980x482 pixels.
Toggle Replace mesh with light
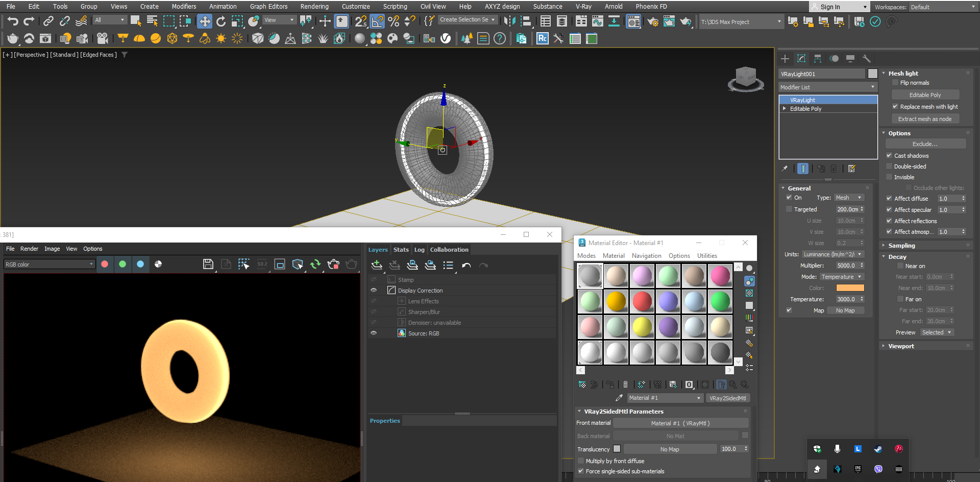point(895,107)
